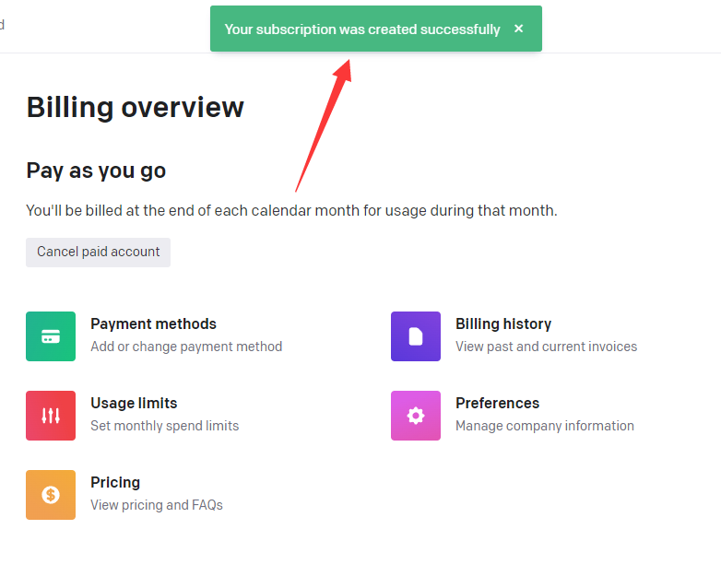Select the Pricing title link

tap(115, 483)
